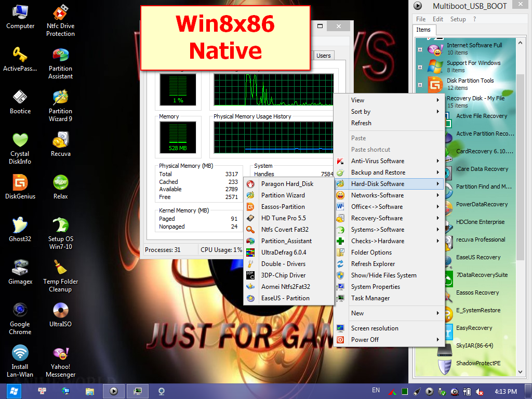Screen dimensions: 532x399
Task: Expand Anti-Virus Software submenu
Action: (389, 161)
